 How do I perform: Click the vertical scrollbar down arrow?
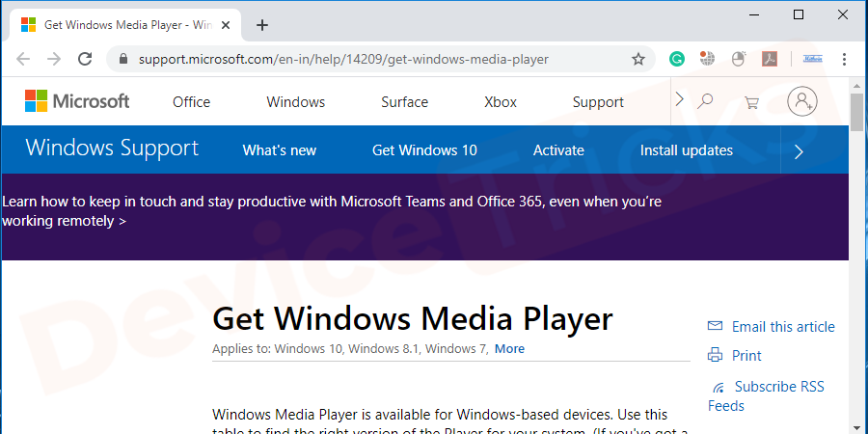pos(857,425)
